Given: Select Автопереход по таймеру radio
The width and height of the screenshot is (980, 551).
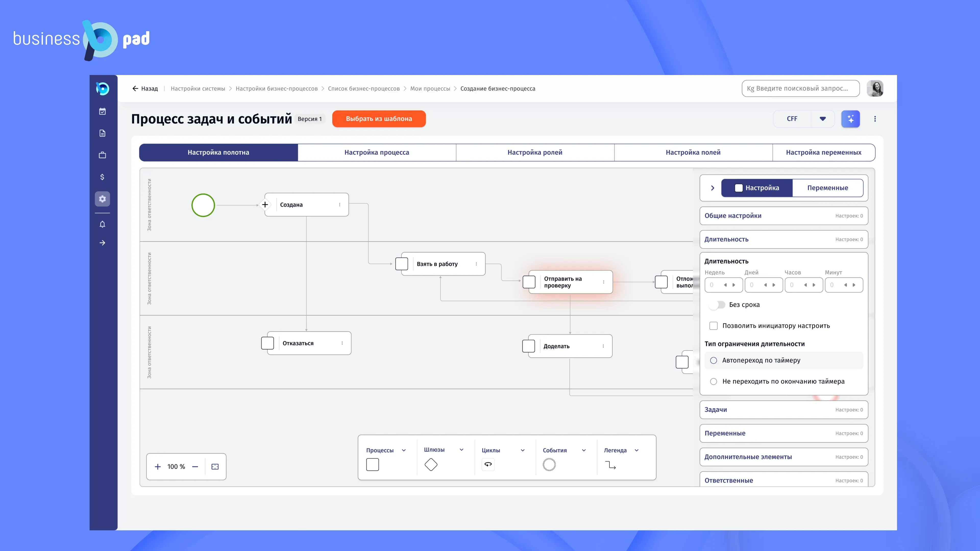Looking at the screenshot, I should point(714,360).
